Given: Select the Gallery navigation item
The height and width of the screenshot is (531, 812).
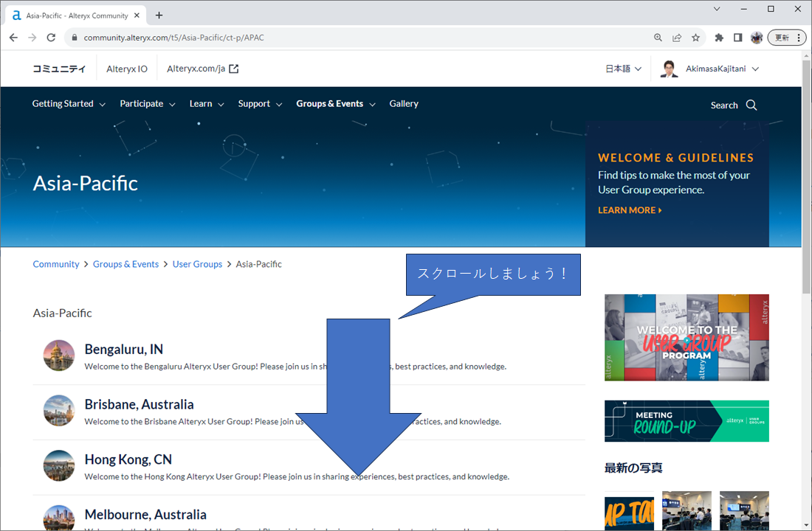Looking at the screenshot, I should (404, 104).
